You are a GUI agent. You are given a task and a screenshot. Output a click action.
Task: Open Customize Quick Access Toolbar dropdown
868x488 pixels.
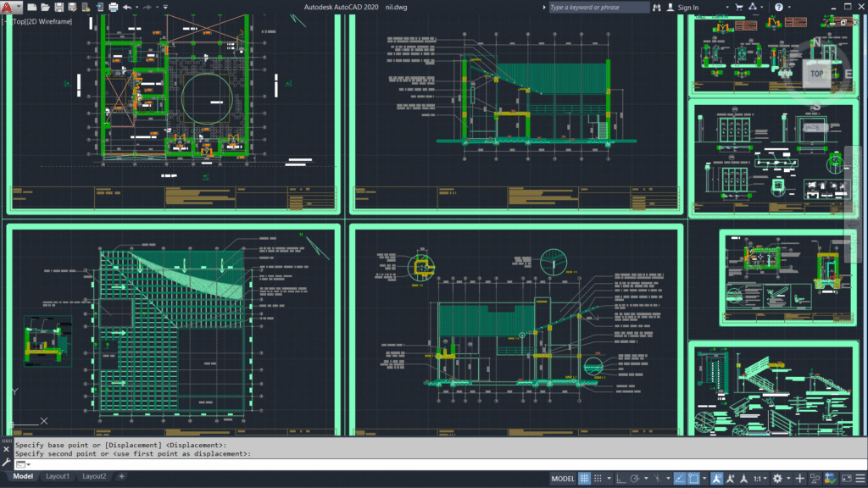click(165, 7)
